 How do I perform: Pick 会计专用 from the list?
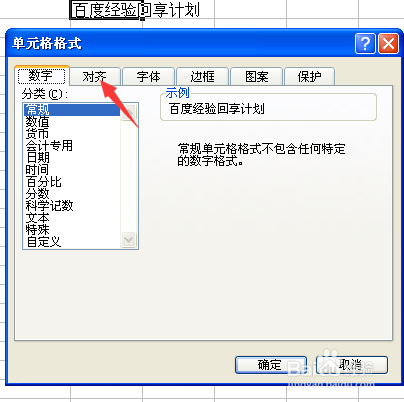coord(49,146)
